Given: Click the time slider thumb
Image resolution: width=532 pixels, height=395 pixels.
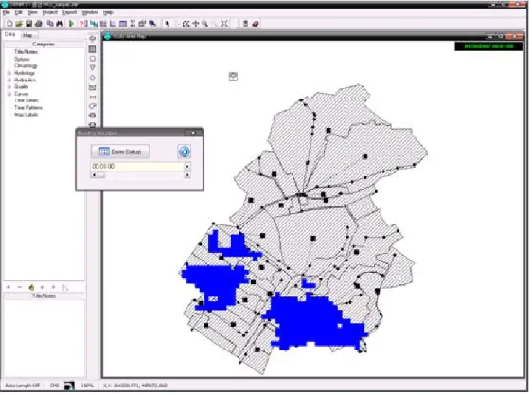Looking at the screenshot, I should (x=101, y=175).
